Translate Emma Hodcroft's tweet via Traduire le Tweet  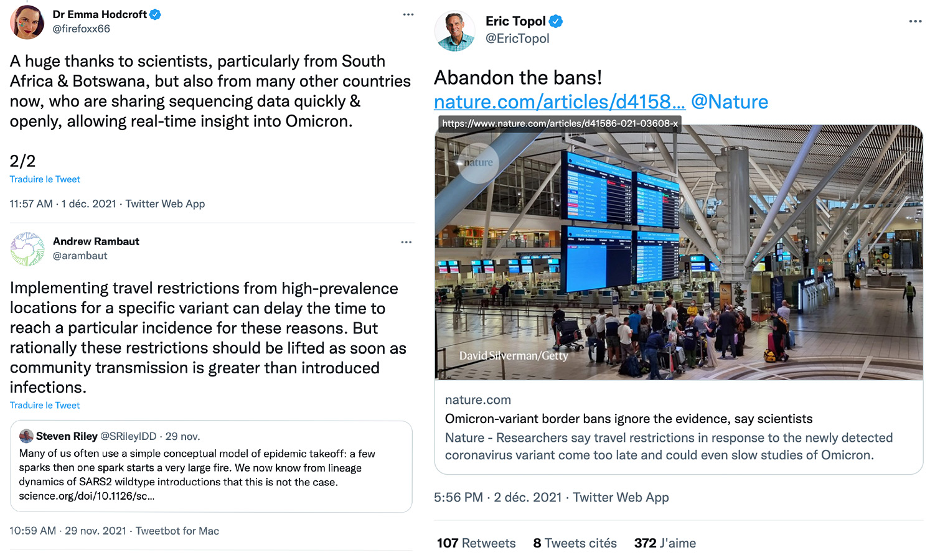[45, 179]
